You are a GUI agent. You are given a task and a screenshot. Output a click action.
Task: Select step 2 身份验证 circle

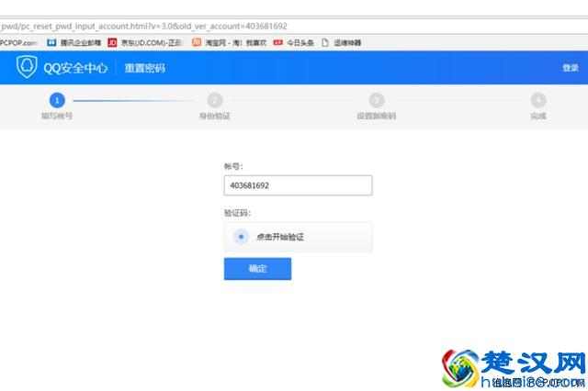[x=215, y=100]
